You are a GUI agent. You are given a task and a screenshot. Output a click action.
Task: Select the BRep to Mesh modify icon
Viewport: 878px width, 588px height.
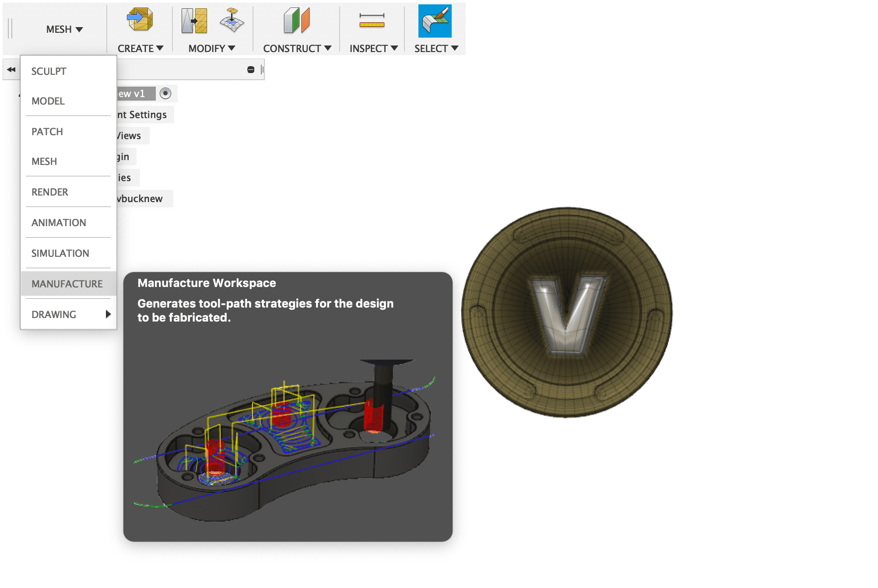pyautogui.click(x=194, y=21)
